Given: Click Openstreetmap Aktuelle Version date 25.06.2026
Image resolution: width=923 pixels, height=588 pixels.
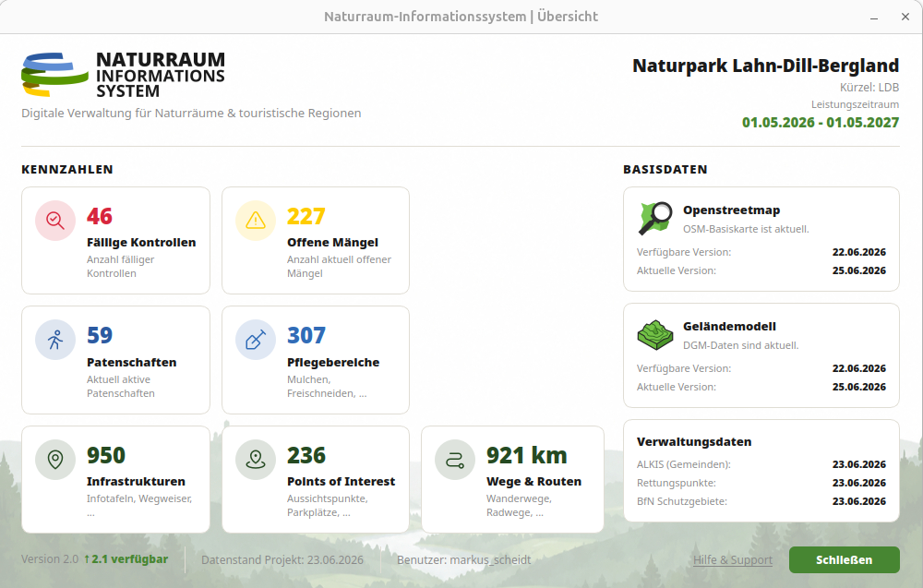Looking at the screenshot, I should 858,270.
